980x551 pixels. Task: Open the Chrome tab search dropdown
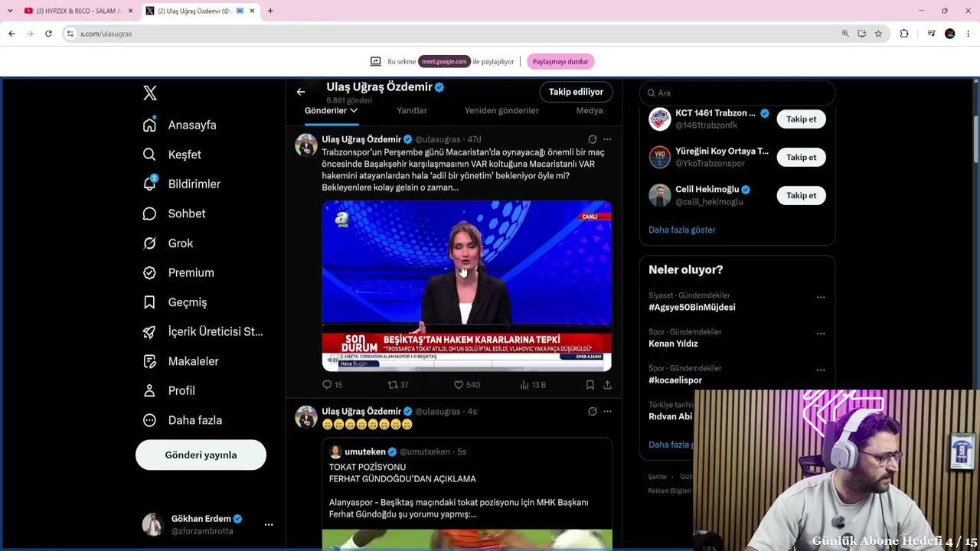pos(10,11)
